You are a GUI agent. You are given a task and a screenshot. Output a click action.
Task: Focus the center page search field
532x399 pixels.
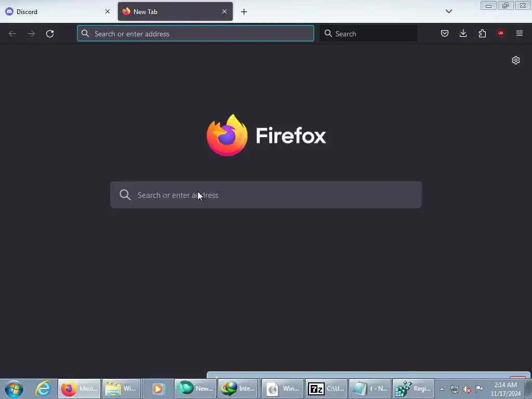266,195
